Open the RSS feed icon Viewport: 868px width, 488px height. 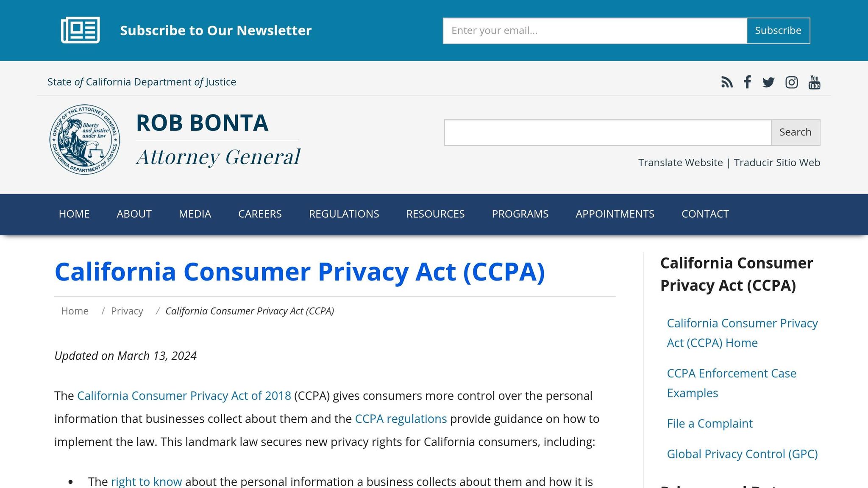point(727,82)
